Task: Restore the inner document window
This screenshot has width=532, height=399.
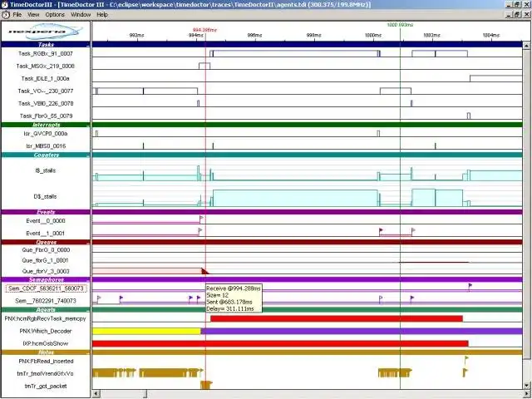Action: coord(517,15)
